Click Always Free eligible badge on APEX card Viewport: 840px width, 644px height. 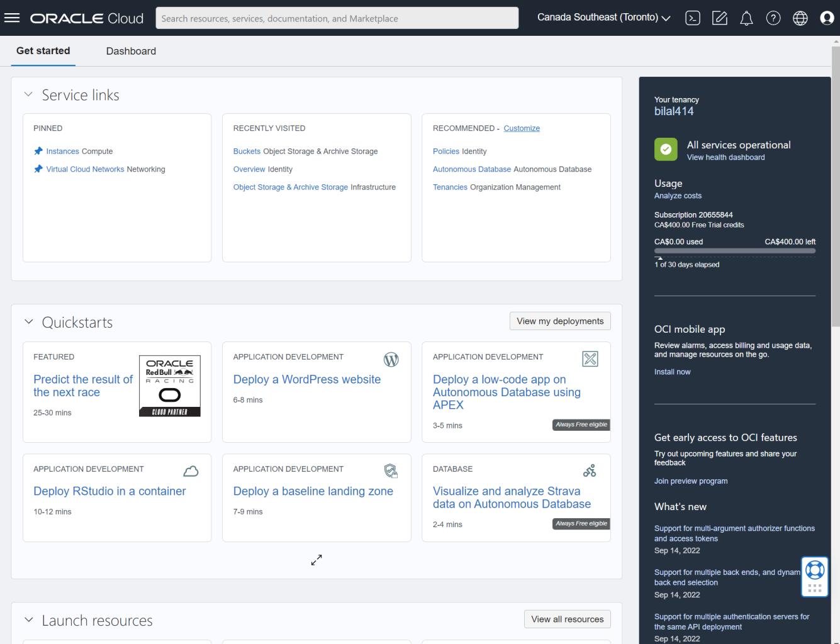(581, 425)
